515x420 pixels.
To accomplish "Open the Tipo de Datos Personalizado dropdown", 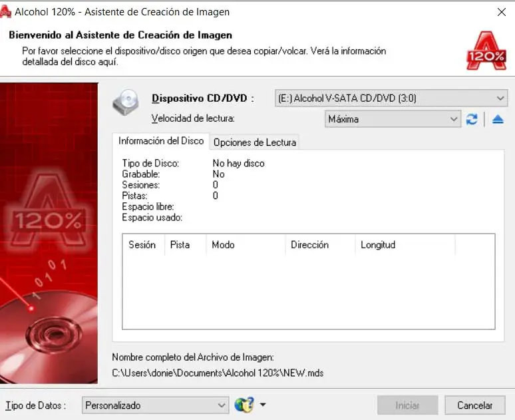I will tap(155, 405).
